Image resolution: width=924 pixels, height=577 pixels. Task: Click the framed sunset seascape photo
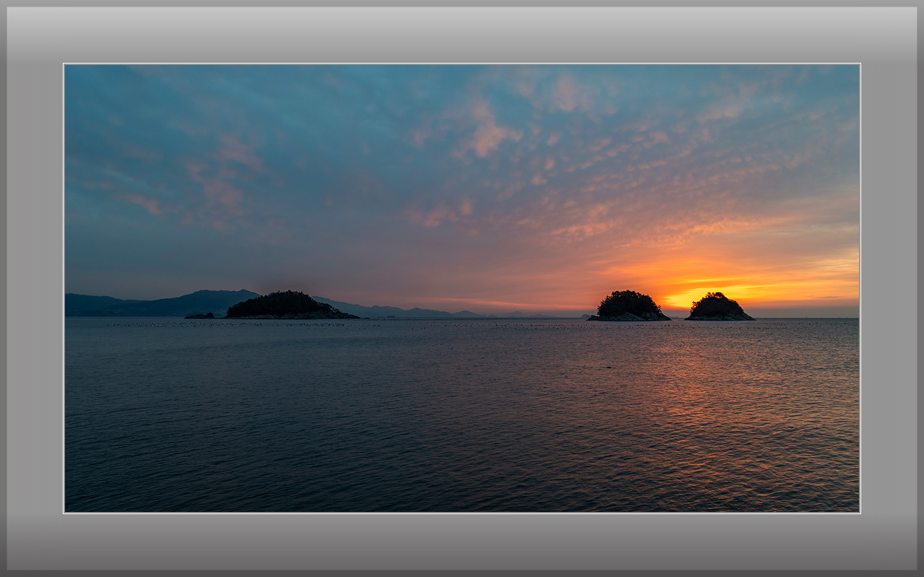[462, 288]
